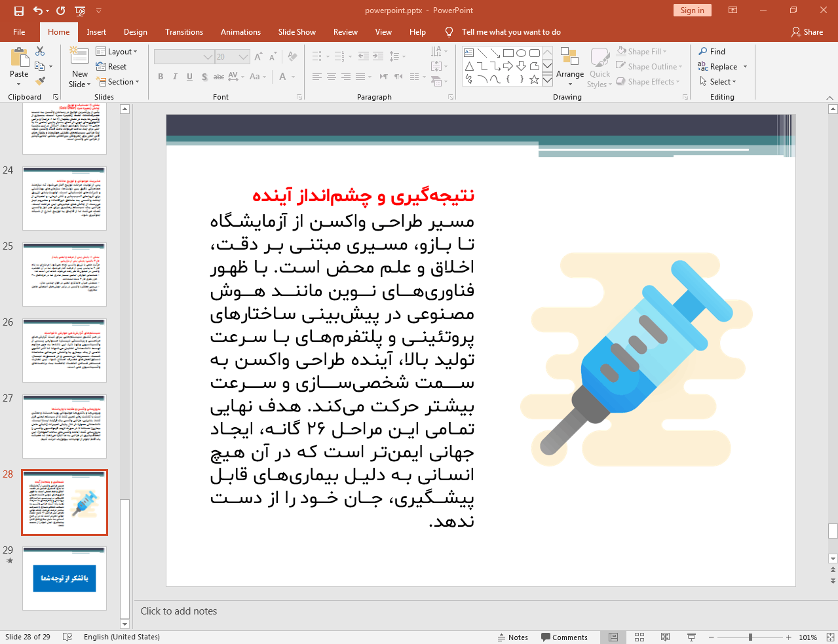
Task: Expand the Select dropdown
Action: point(718,82)
